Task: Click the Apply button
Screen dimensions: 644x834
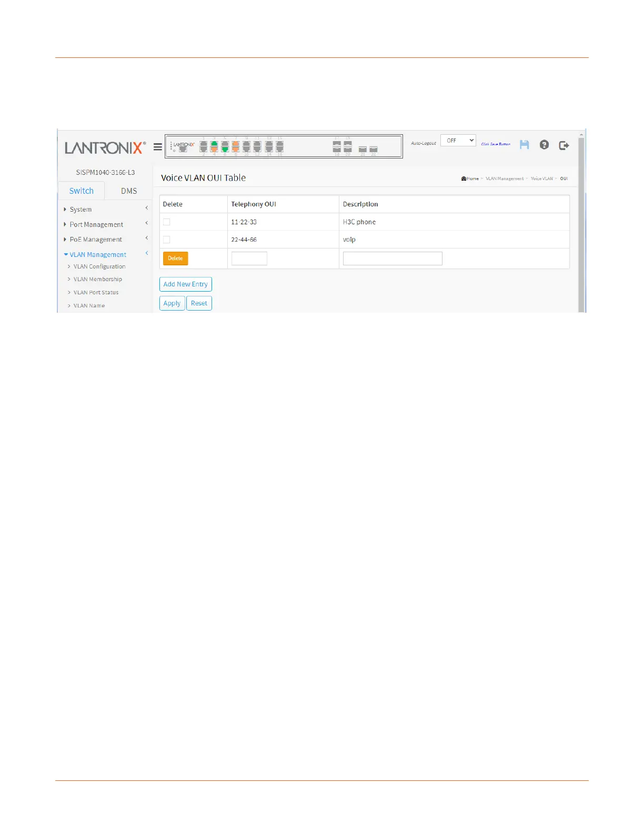Action: tap(172, 303)
